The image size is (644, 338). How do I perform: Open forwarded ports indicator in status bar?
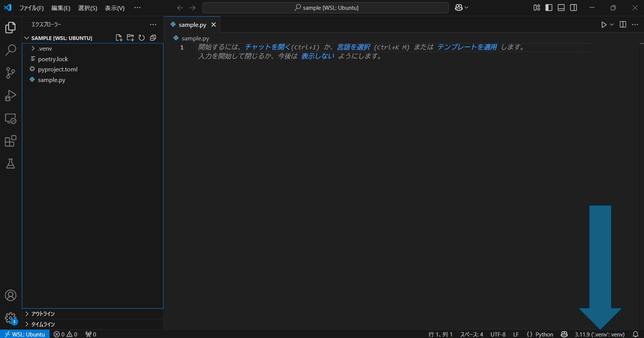91,334
